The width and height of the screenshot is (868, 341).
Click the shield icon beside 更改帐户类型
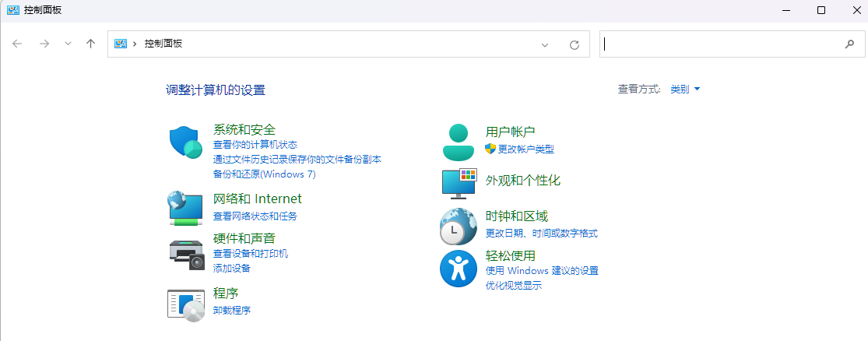490,149
